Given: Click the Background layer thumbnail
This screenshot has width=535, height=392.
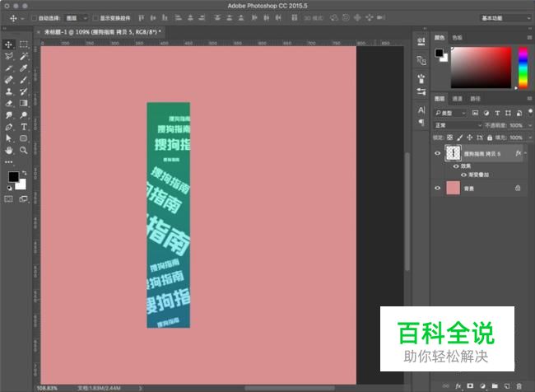Looking at the screenshot, I should pos(454,188).
